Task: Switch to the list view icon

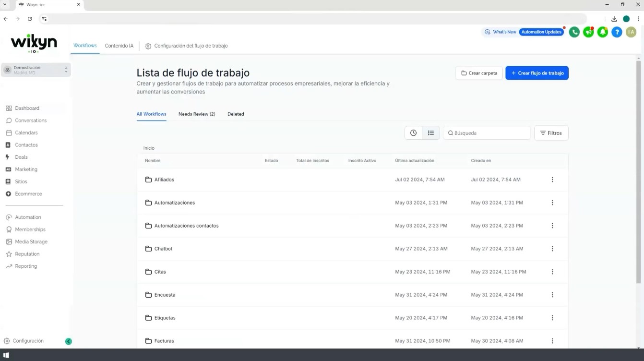Action: [431, 133]
